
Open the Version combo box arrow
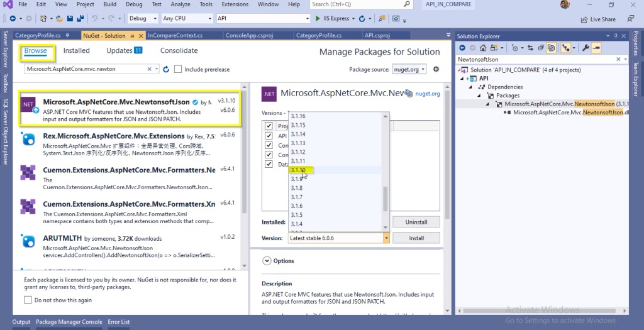click(x=386, y=238)
